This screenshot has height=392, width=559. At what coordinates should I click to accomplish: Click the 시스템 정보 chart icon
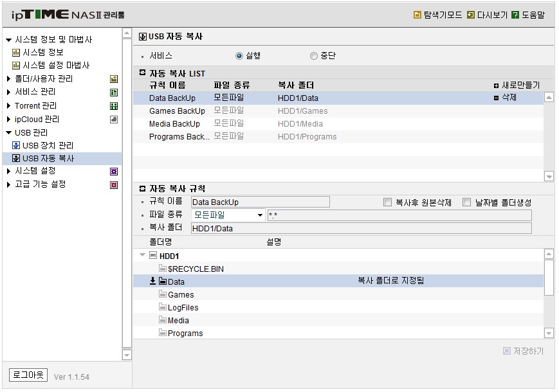click(16, 53)
